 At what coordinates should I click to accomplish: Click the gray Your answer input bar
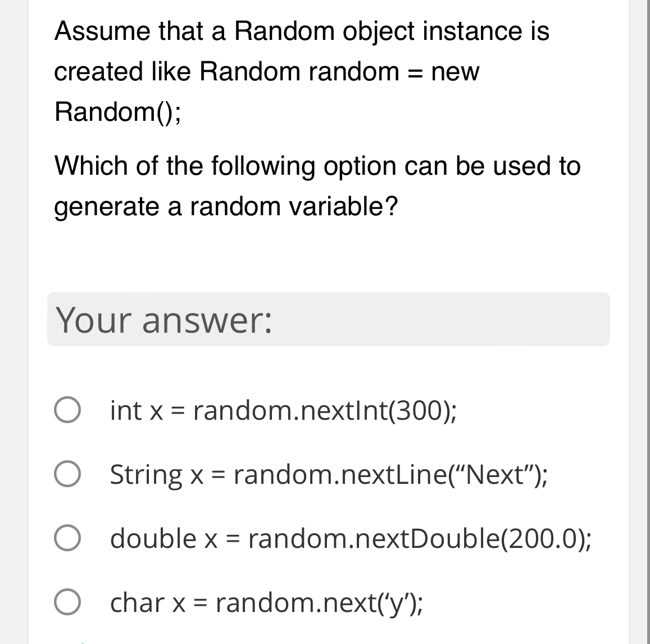(x=328, y=319)
